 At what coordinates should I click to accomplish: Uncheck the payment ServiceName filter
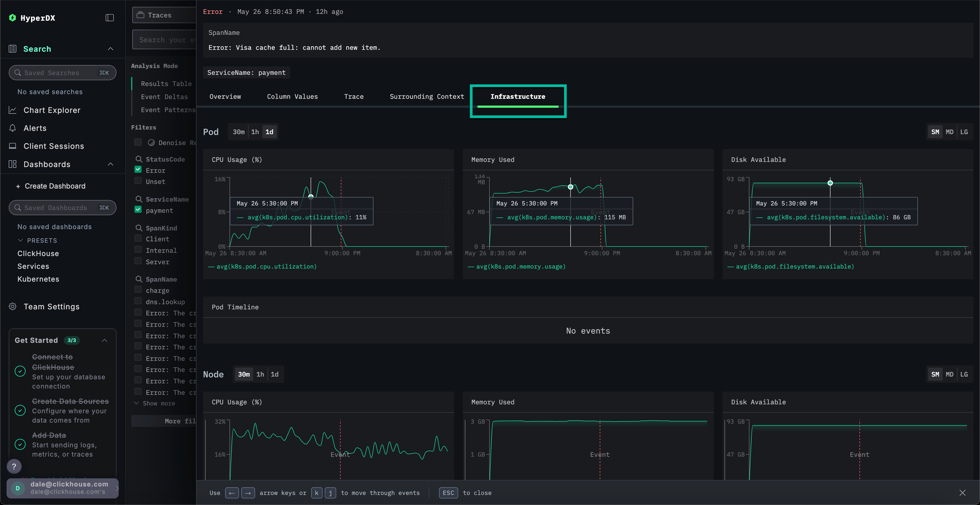[x=138, y=210]
